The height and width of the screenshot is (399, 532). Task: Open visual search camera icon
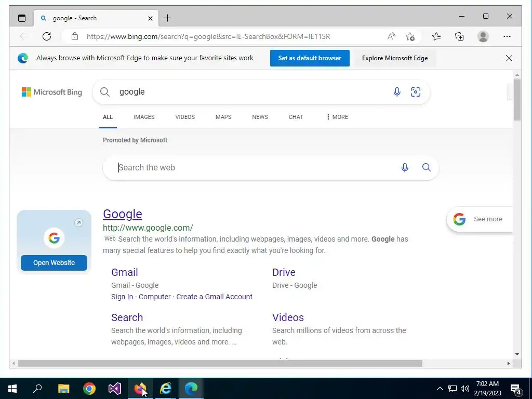coord(416,92)
